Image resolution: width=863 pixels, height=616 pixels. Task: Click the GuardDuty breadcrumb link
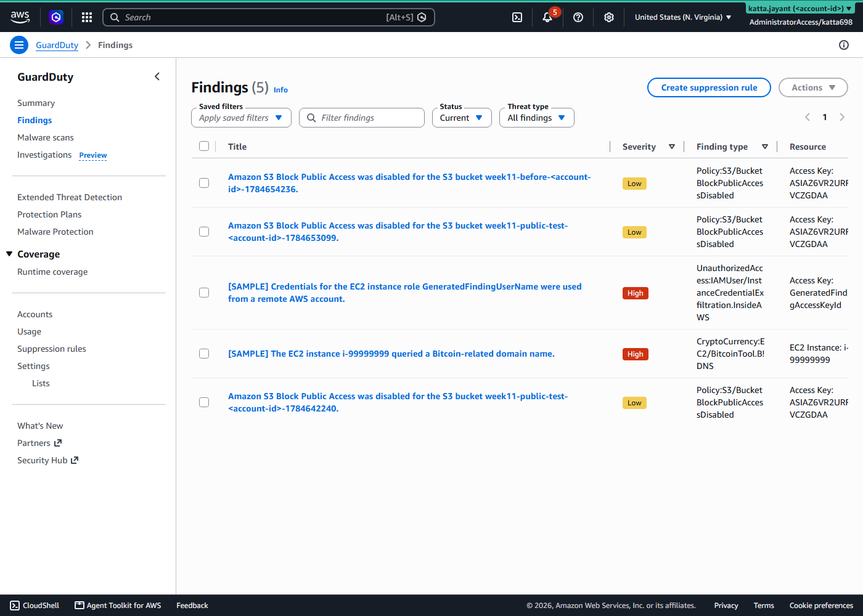57,45
